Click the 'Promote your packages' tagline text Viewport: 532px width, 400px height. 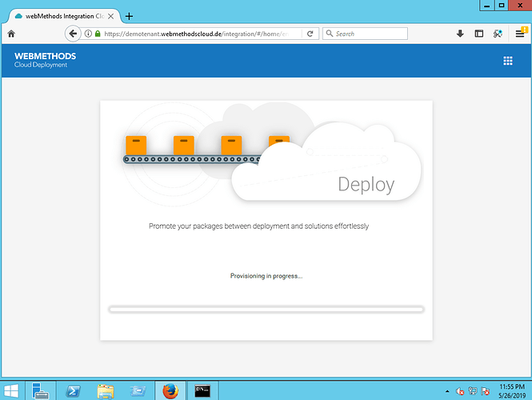pos(258,226)
